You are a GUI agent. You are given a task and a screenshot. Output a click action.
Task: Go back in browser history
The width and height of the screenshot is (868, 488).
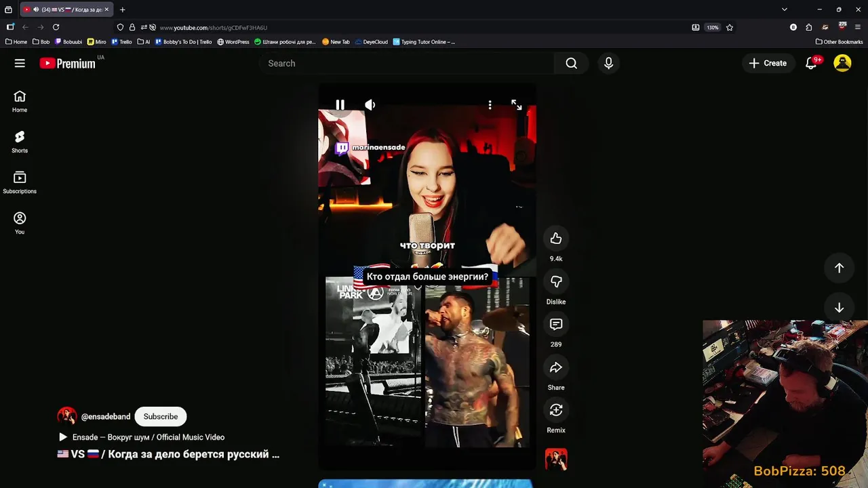25,27
